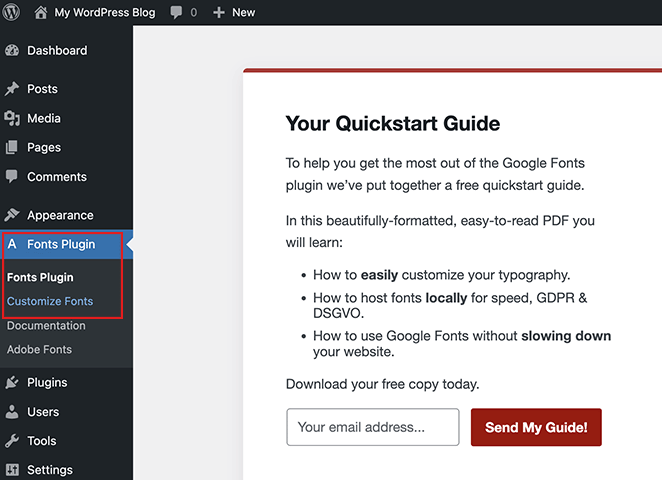
Task: Click the Dashboard gauge icon
Action: 12,51
